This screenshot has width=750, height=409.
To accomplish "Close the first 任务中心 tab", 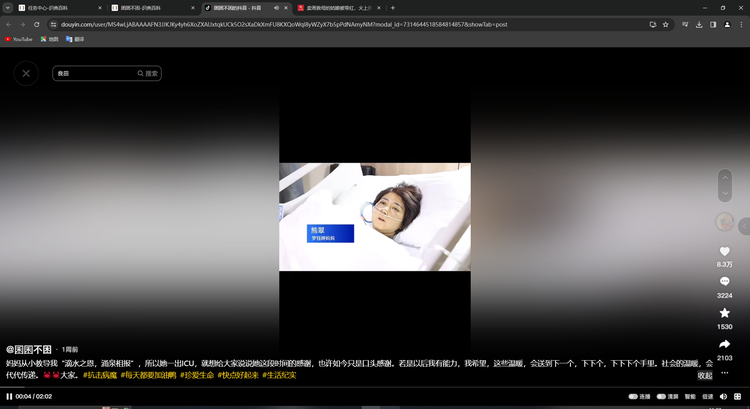I will pyautogui.click(x=99, y=8).
